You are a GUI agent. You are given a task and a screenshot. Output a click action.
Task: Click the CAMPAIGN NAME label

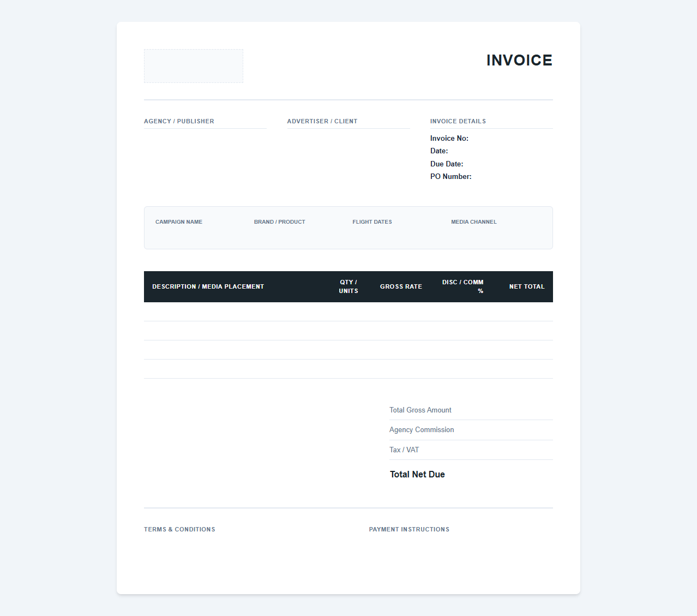click(179, 222)
